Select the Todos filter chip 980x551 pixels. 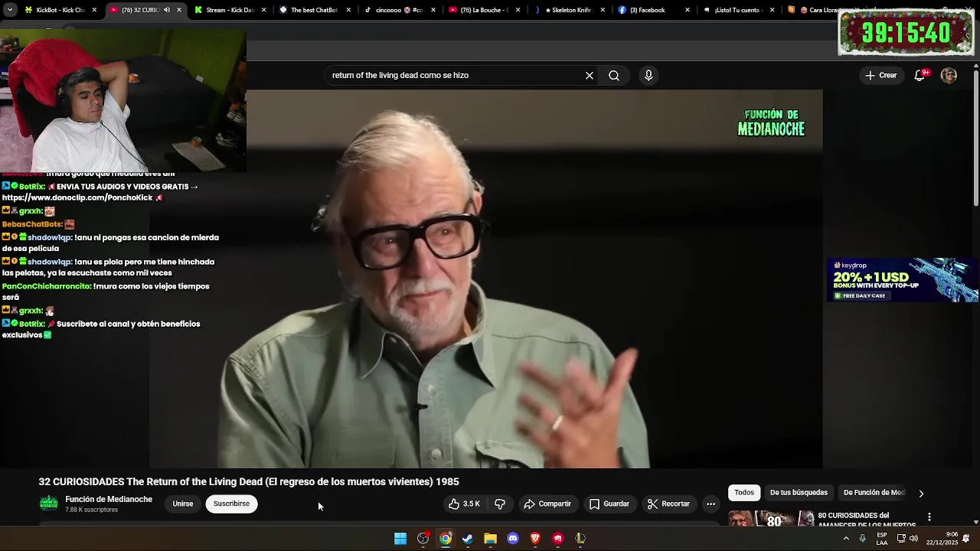click(x=744, y=493)
